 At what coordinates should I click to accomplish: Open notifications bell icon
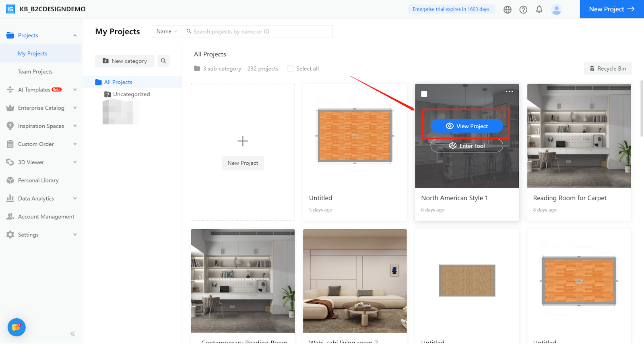539,9
